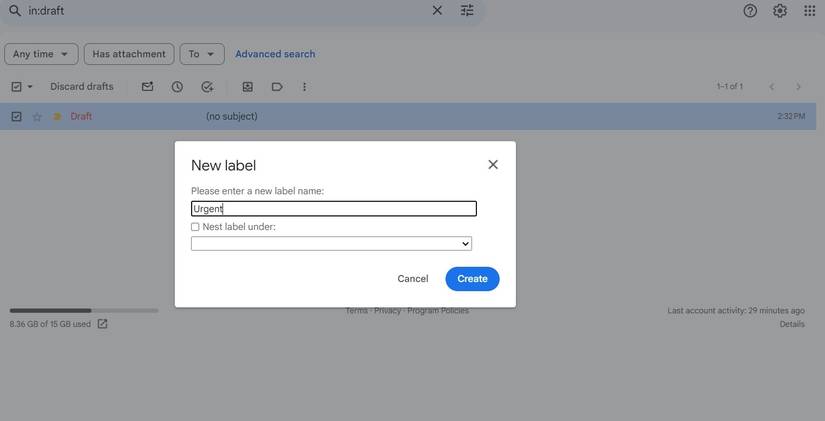
Task: Click the Move to Inbox icon
Action: pyautogui.click(x=247, y=87)
